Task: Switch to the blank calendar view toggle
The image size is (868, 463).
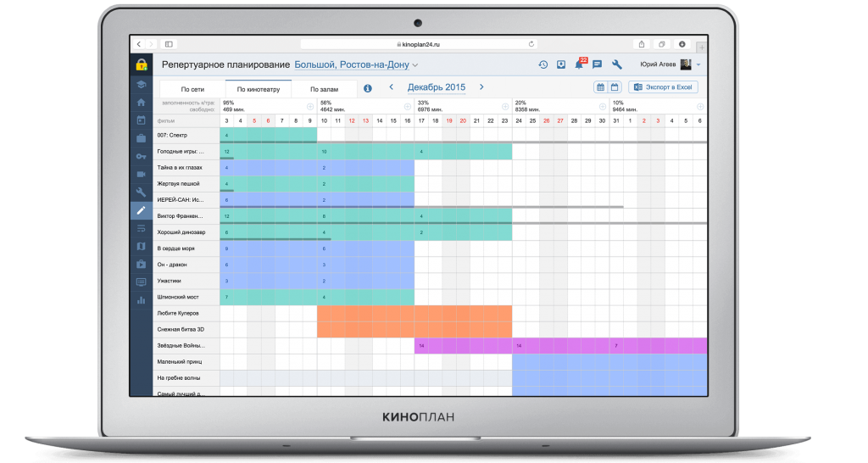Action: [615, 87]
